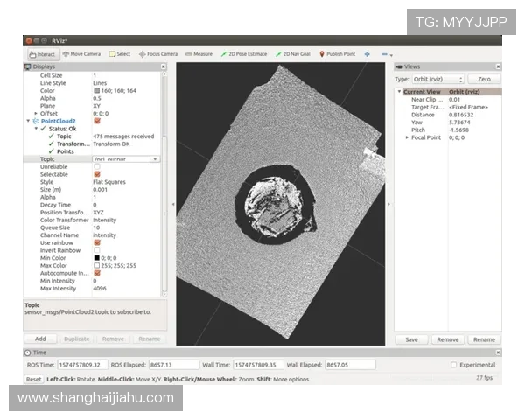The image size is (525, 420).
Task: Toggle the Invert Rainbow checkbox
Action: [x=97, y=250]
